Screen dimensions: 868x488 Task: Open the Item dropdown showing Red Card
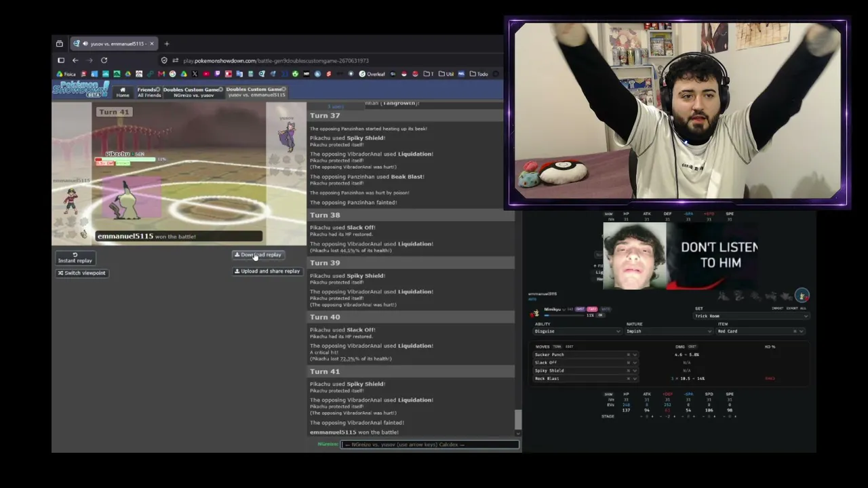pyautogui.click(x=759, y=331)
